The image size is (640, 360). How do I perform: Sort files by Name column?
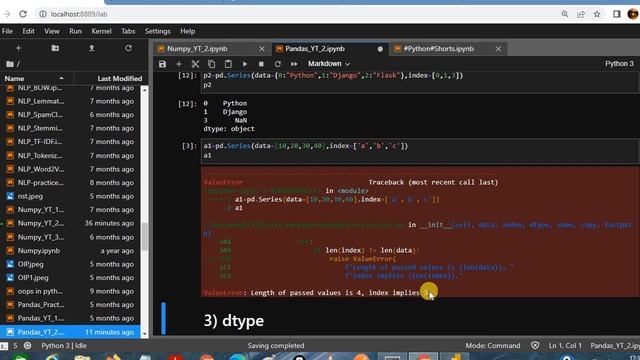pos(34,78)
